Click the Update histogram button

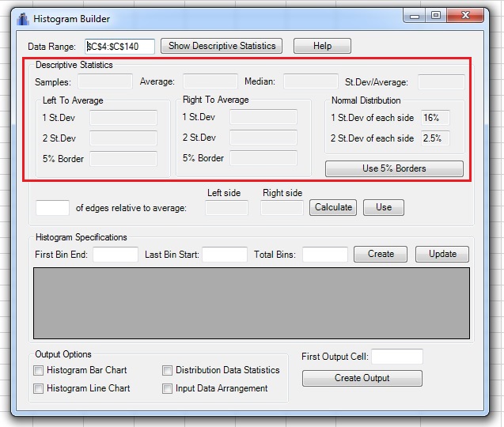pyautogui.click(x=442, y=254)
